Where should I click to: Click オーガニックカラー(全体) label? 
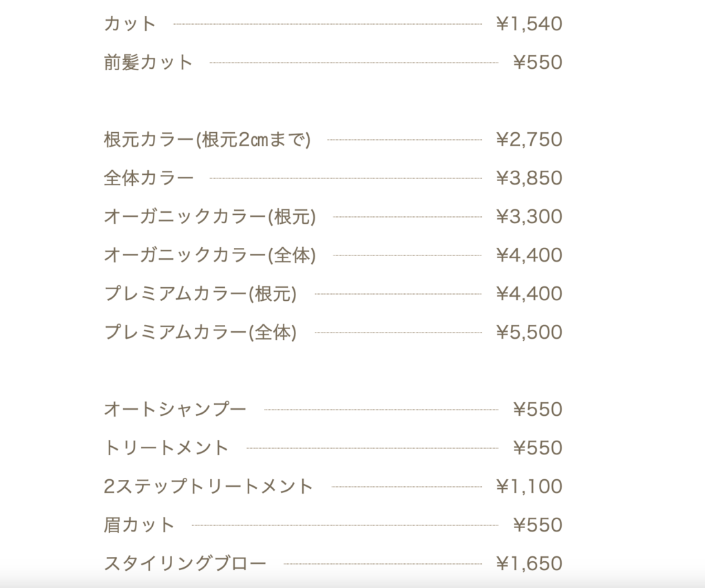click(209, 255)
